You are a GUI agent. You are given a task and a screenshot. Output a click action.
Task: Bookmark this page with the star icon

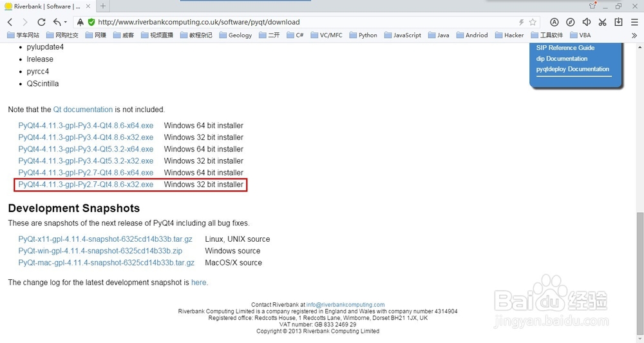point(533,22)
